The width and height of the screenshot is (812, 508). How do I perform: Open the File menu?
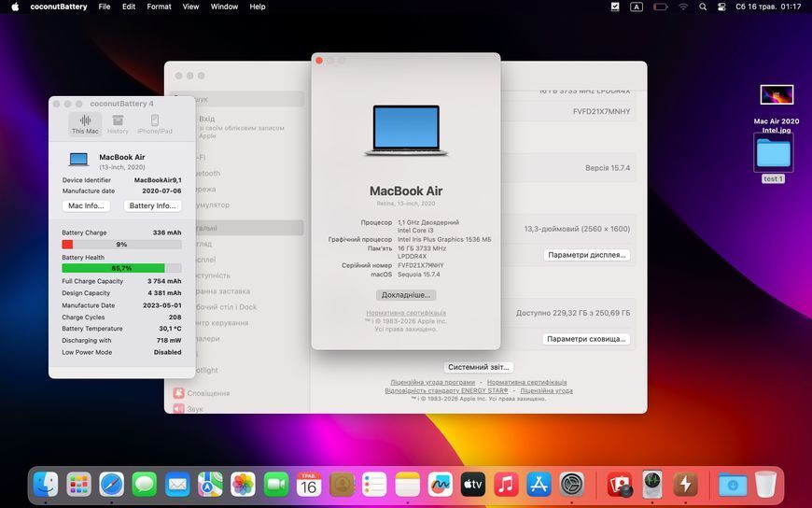click(x=105, y=7)
